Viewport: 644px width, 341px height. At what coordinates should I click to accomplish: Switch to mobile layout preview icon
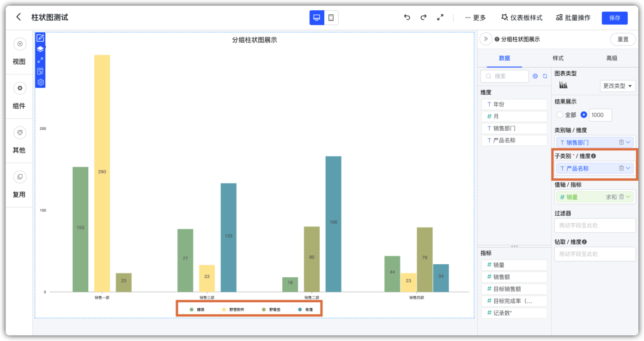click(331, 18)
